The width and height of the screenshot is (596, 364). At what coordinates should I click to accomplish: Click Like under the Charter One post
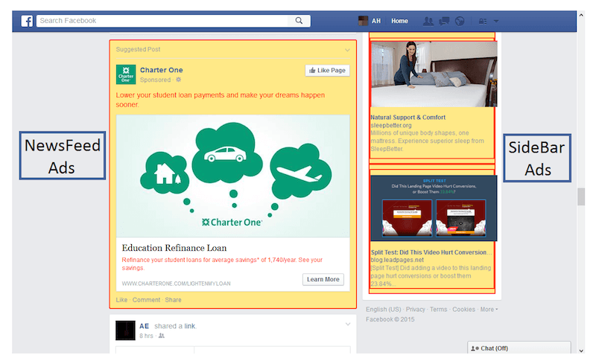121,300
